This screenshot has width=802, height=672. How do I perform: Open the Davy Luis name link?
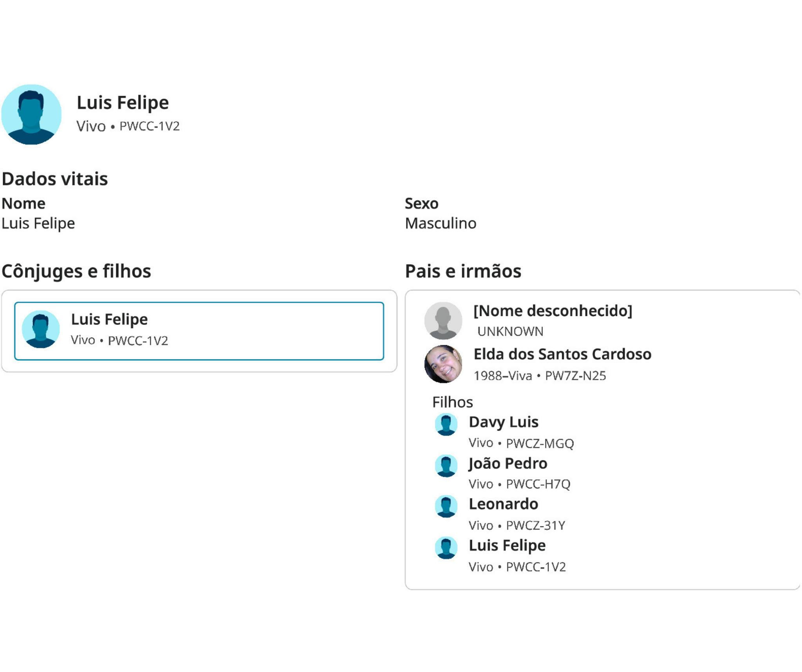tap(504, 422)
